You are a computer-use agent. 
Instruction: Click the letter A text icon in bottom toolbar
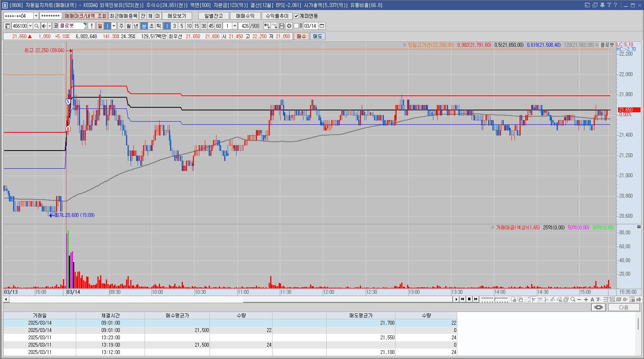click(x=592, y=299)
